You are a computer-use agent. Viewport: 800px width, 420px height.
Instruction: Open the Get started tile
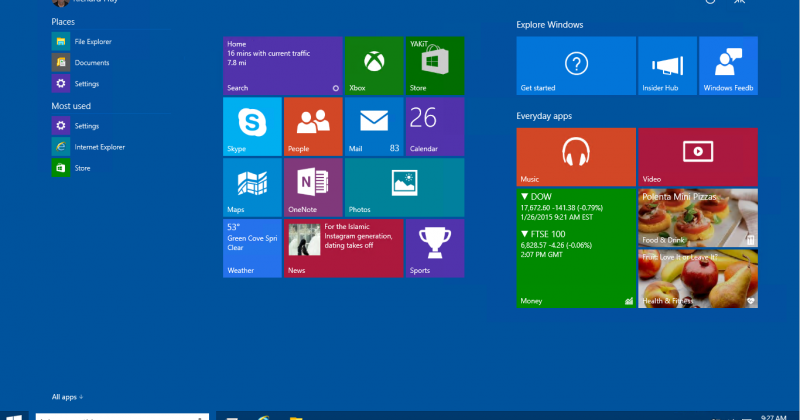click(x=576, y=65)
